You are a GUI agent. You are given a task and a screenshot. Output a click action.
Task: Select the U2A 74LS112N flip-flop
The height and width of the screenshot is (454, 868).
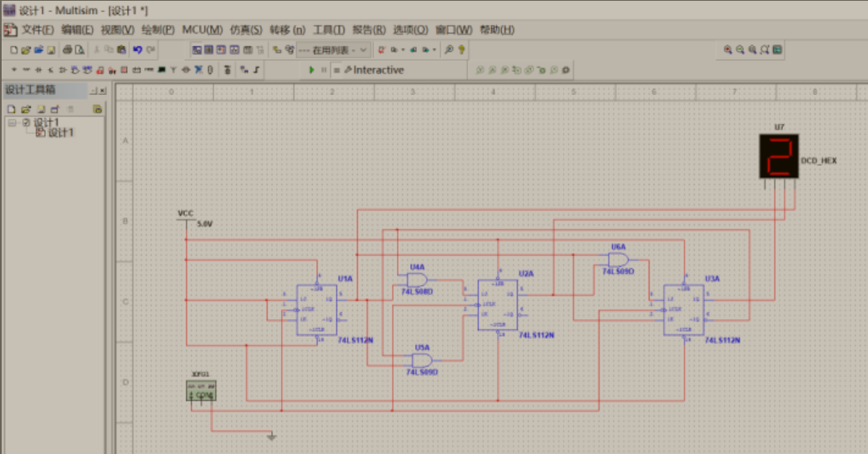(x=498, y=305)
